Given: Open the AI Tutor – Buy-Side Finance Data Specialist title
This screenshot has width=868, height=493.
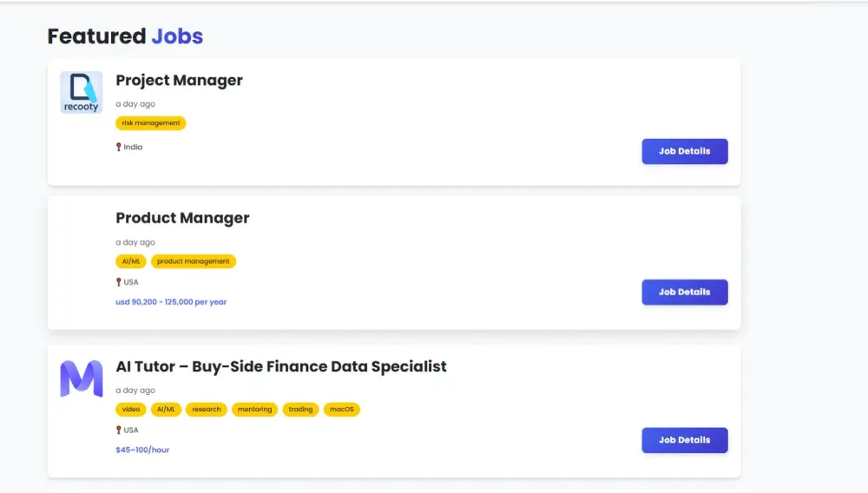Looking at the screenshot, I should (x=280, y=366).
